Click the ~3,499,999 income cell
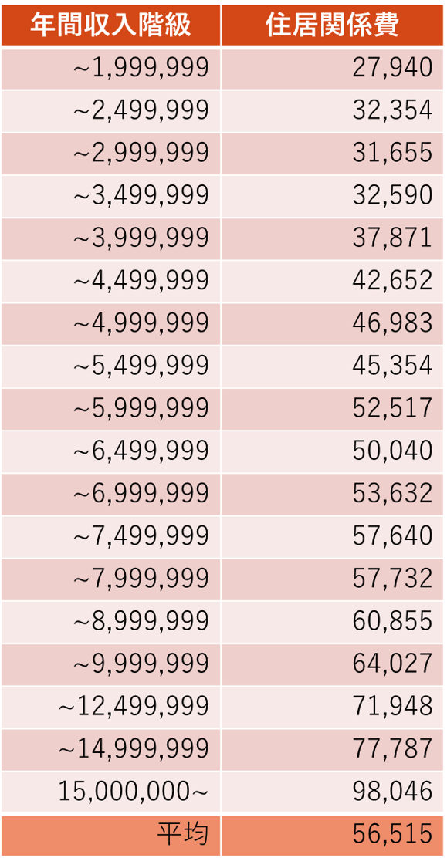This screenshot has width=447, height=868. (x=110, y=197)
